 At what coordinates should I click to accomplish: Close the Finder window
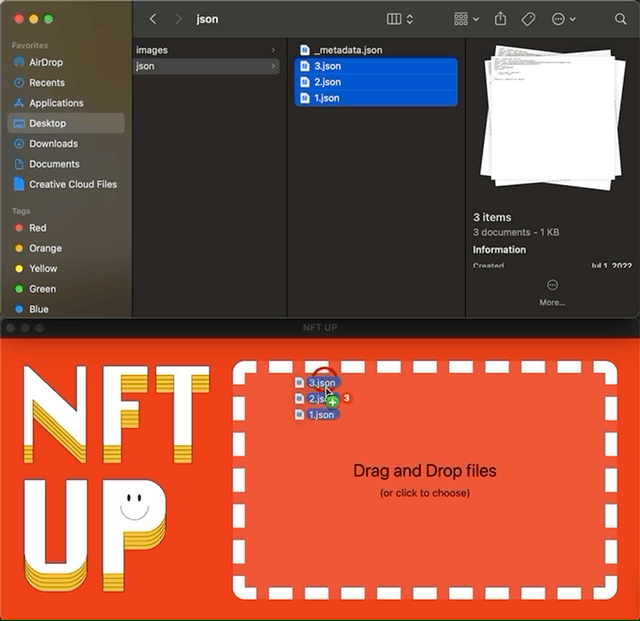(18, 19)
